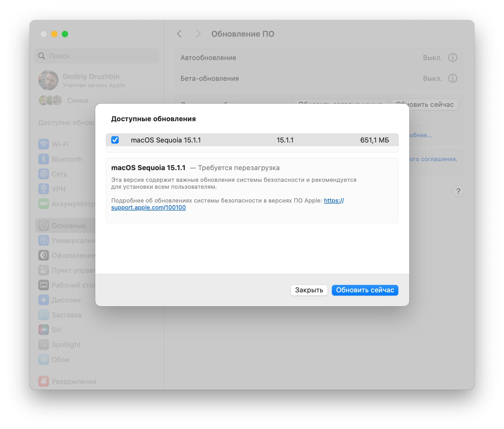This screenshot has height=429, width=504.
Task: Click the Оформление appearance icon
Action: coord(44,255)
